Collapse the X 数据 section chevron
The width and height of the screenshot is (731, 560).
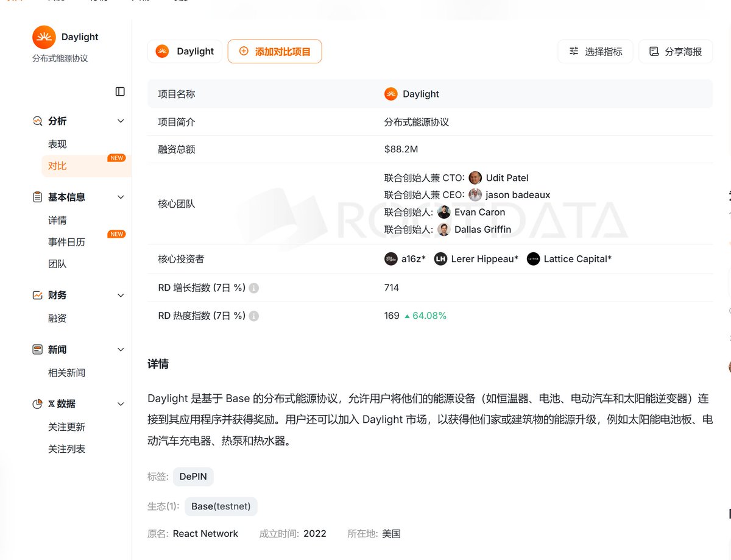tap(121, 404)
